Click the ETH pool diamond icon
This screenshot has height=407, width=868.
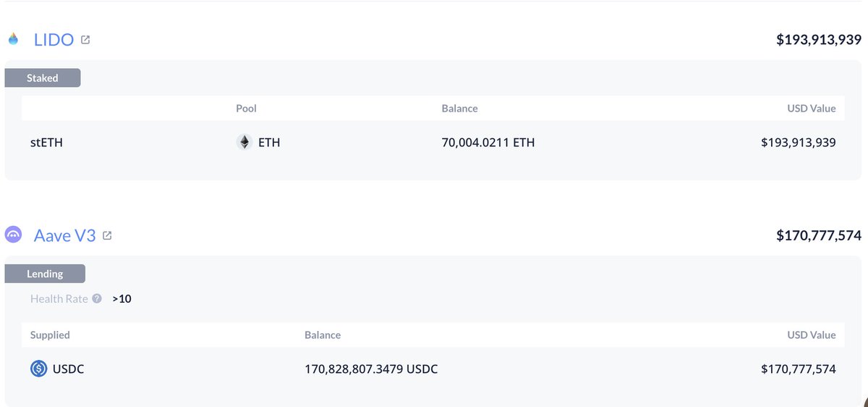(x=244, y=142)
